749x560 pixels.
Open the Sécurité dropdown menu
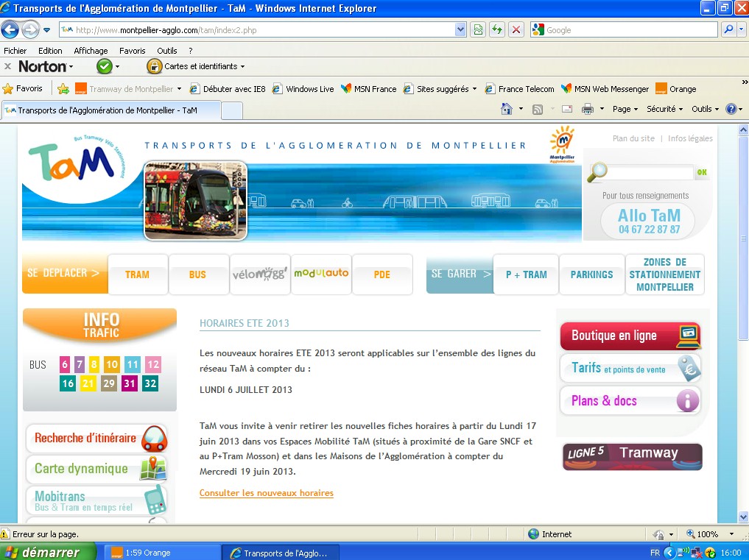click(664, 109)
